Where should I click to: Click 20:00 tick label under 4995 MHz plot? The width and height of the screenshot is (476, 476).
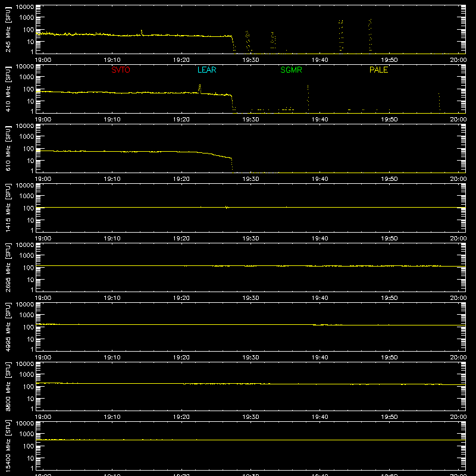[x=458, y=358]
